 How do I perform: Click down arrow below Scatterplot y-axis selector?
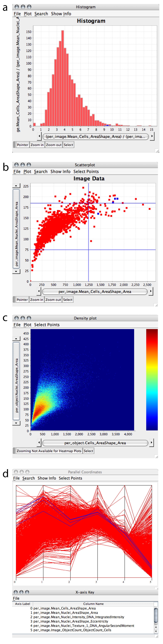[x=16, y=271]
